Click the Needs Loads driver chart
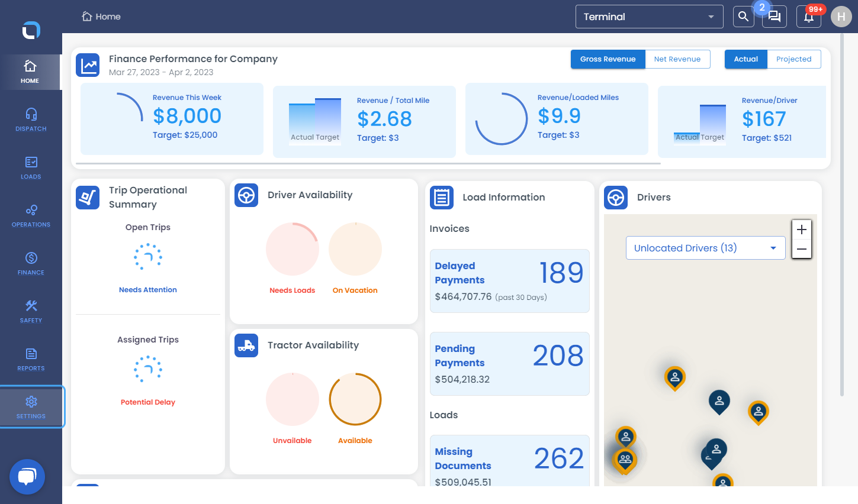The width and height of the screenshot is (858, 504). point(293,249)
